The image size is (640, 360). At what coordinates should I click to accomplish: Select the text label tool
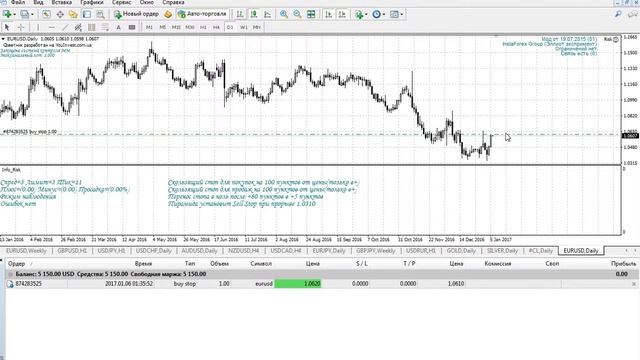pyautogui.click(x=131, y=27)
